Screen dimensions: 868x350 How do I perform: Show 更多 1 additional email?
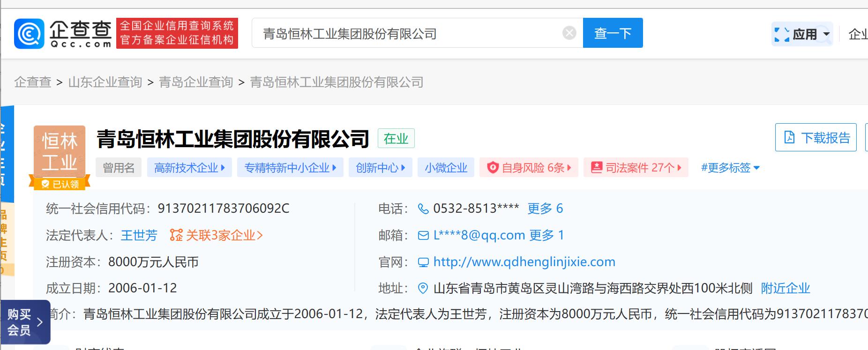click(x=546, y=235)
